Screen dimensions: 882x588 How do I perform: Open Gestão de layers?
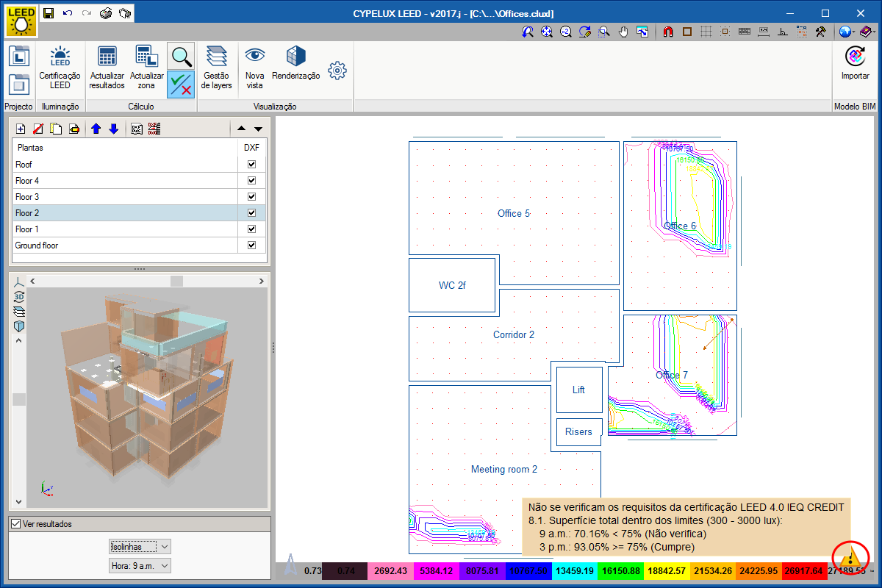click(x=217, y=68)
